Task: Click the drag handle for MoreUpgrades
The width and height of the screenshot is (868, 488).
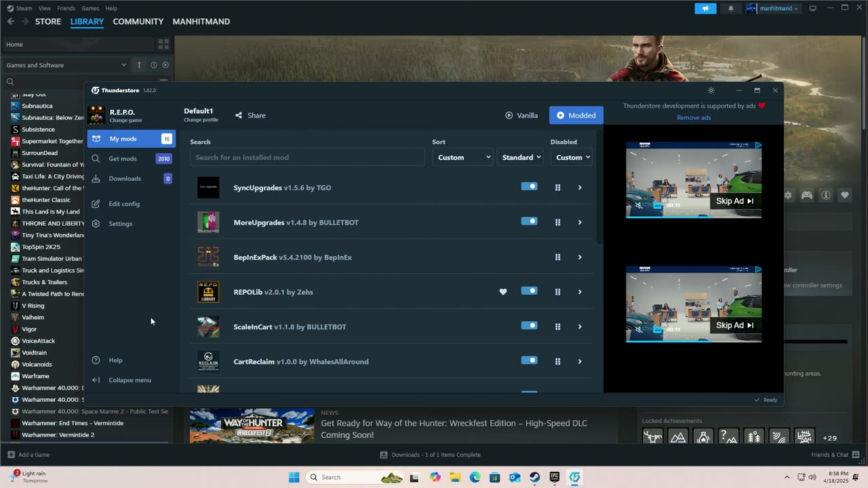Action: pyautogui.click(x=557, y=222)
